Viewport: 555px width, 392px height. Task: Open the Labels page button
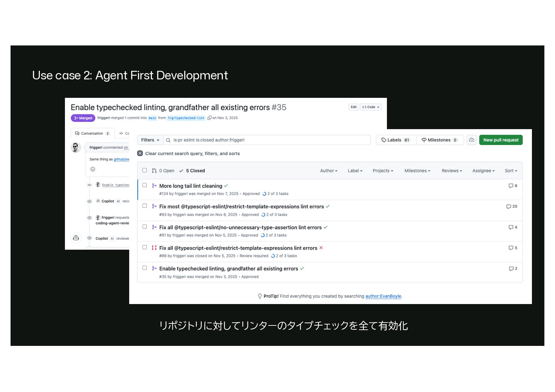point(396,140)
